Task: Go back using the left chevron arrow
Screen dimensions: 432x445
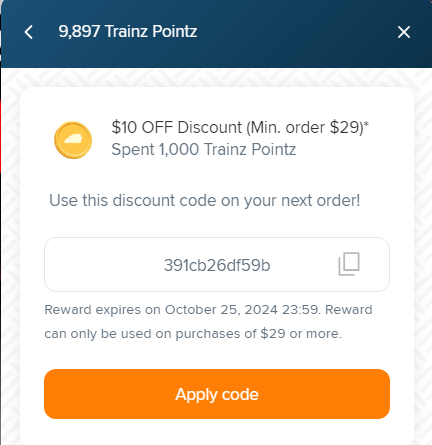Action: (29, 32)
